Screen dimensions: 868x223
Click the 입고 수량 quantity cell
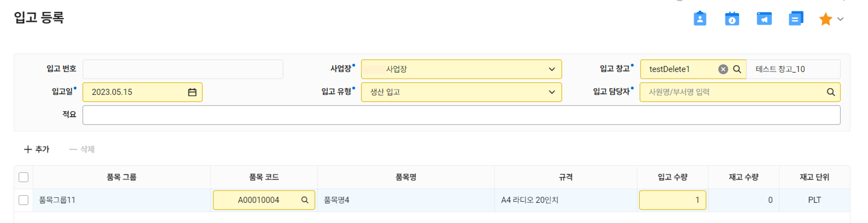point(672,200)
